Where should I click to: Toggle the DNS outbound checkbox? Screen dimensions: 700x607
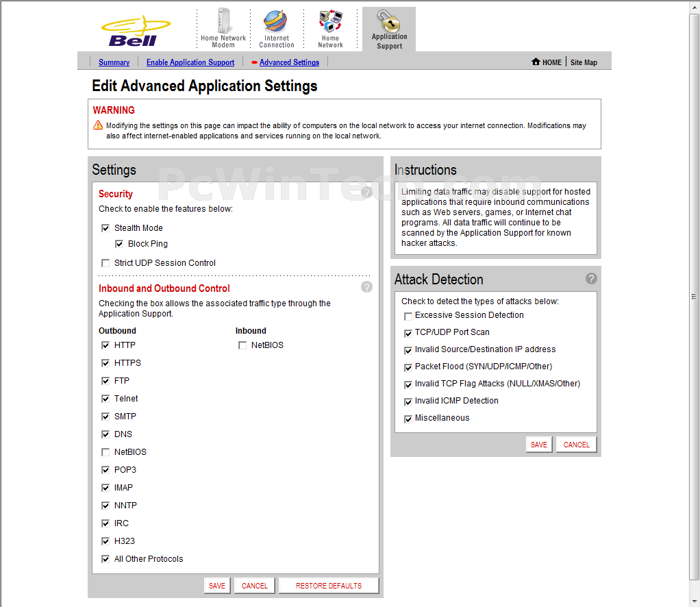pos(105,434)
